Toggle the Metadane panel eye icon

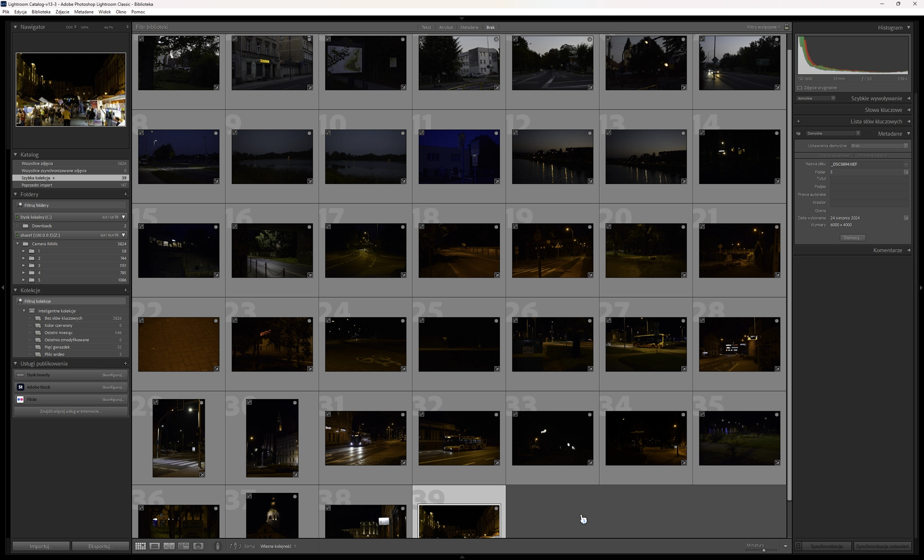[798, 133]
